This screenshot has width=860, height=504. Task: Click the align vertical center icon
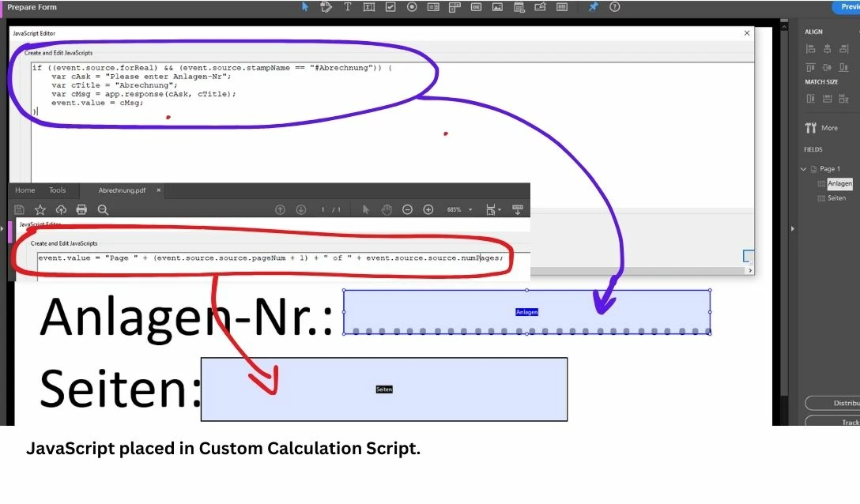click(x=827, y=67)
